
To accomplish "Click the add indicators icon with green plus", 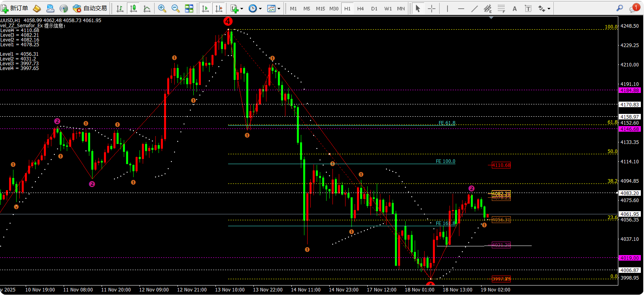I will click(x=235, y=8).
